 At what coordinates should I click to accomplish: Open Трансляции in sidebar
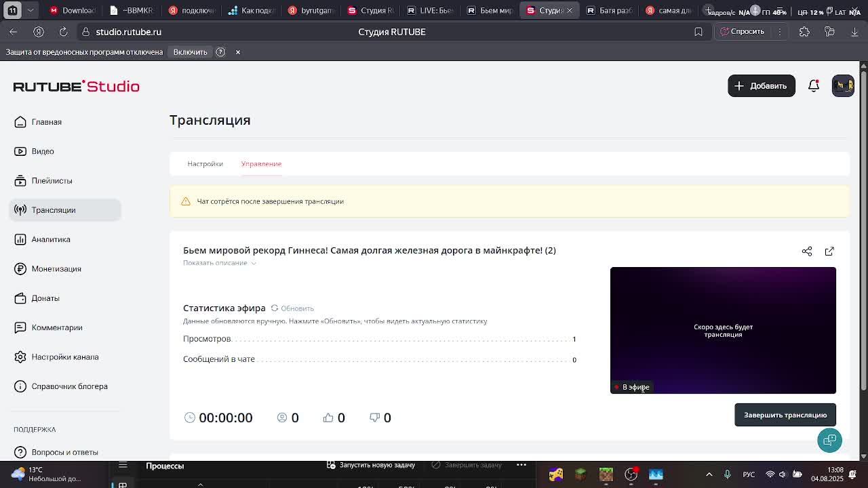pos(65,210)
